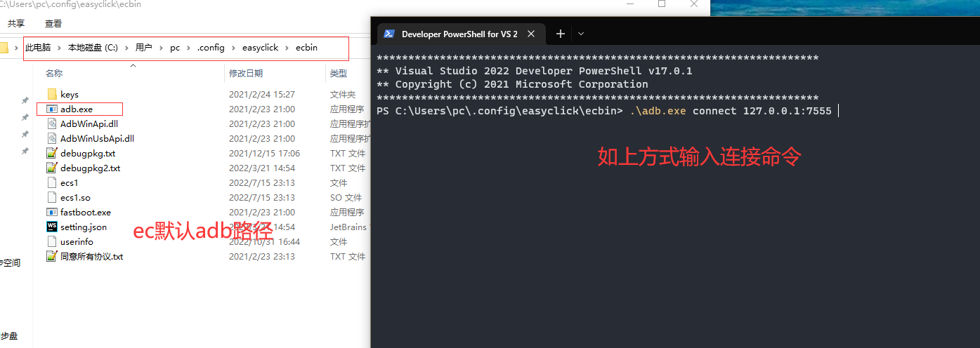980x348 pixels.
Task: Open the keys folder icon
Action: 52,94
